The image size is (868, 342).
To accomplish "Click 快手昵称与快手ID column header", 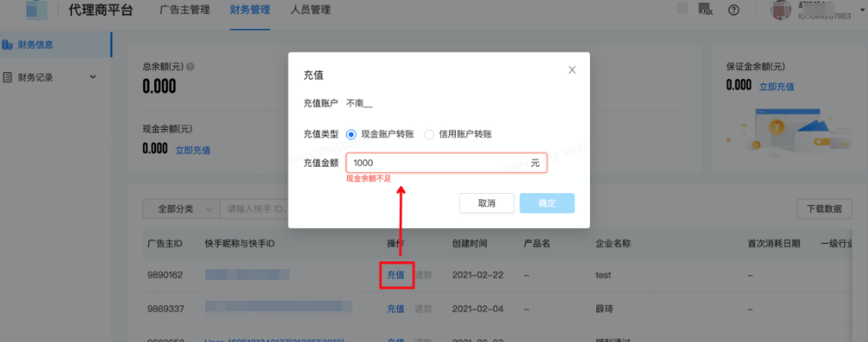I will click(x=239, y=244).
